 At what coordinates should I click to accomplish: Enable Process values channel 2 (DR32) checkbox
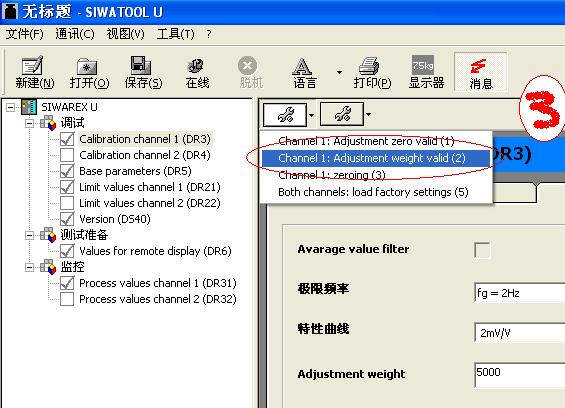(x=67, y=299)
